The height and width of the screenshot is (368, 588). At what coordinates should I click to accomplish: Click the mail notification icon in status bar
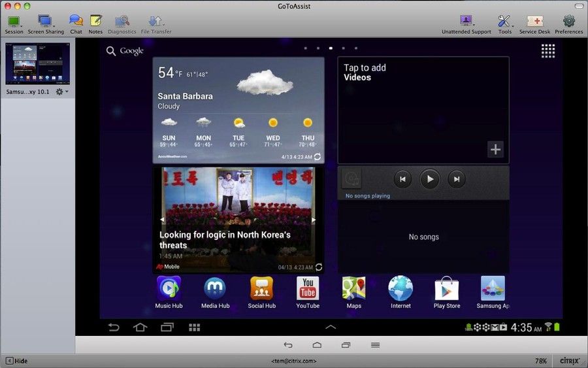point(495,327)
